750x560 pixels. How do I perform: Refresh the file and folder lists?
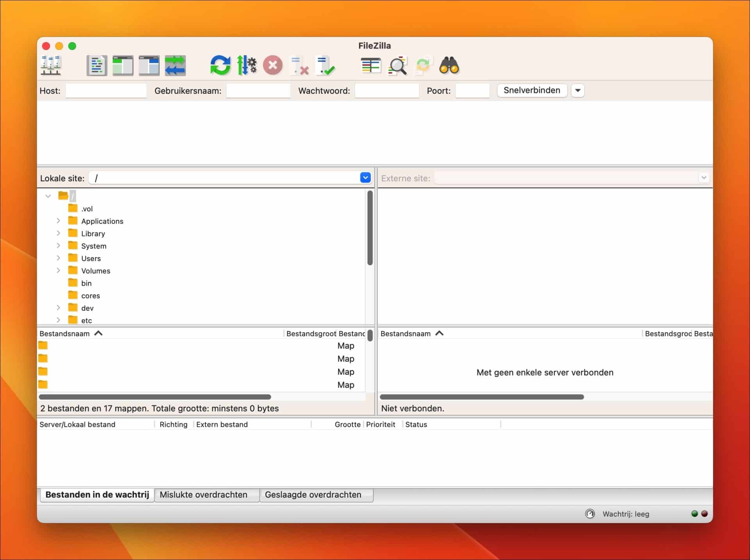220,65
